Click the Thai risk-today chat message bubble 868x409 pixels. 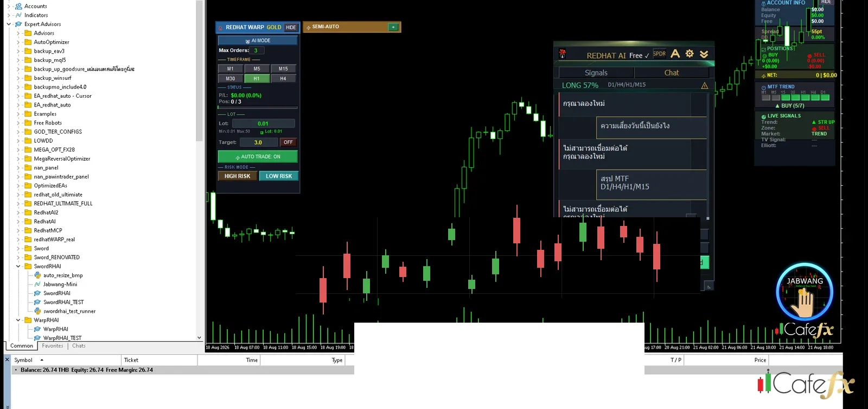click(x=651, y=127)
